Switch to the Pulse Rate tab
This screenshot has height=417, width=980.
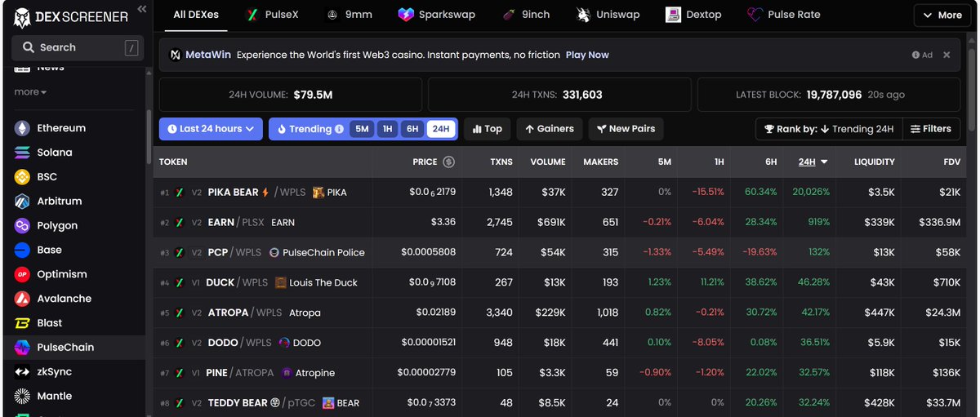pyautogui.click(x=784, y=15)
